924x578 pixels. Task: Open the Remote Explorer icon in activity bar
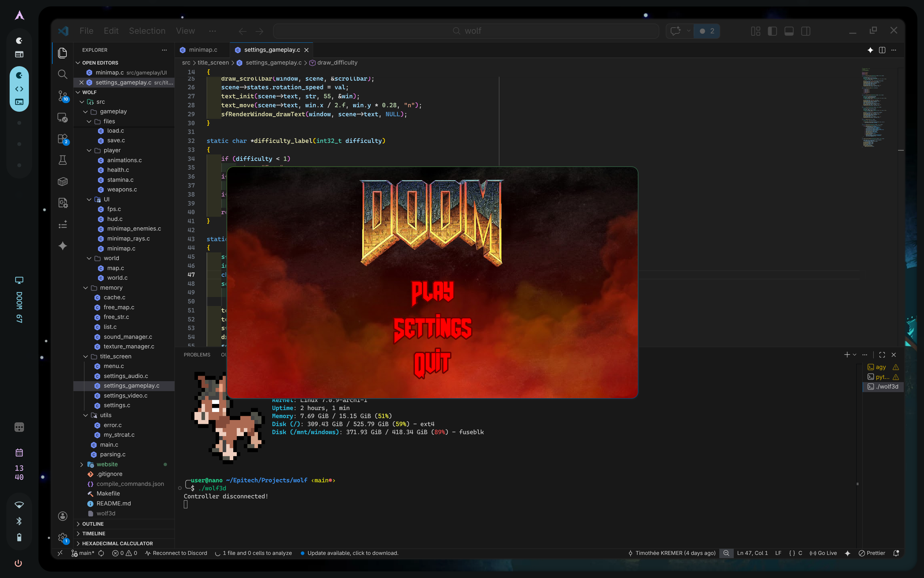pos(63,117)
